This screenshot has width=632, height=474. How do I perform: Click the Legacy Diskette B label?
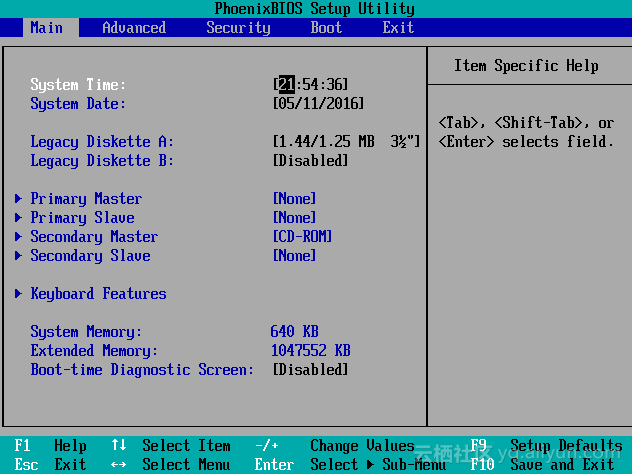[102, 160]
